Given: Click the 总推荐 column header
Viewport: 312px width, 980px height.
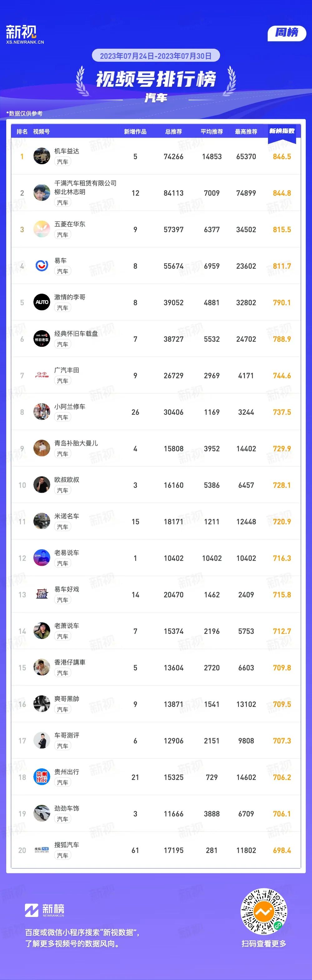Looking at the screenshot, I should tap(173, 132).
